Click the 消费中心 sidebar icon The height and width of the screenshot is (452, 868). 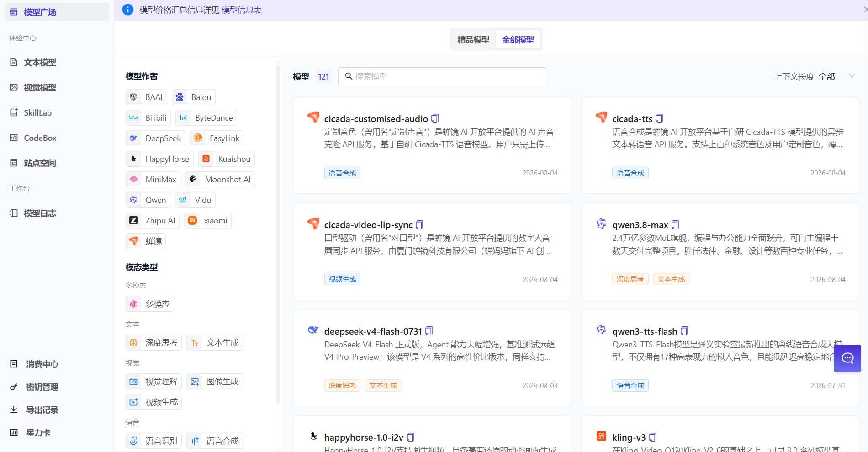(14, 364)
